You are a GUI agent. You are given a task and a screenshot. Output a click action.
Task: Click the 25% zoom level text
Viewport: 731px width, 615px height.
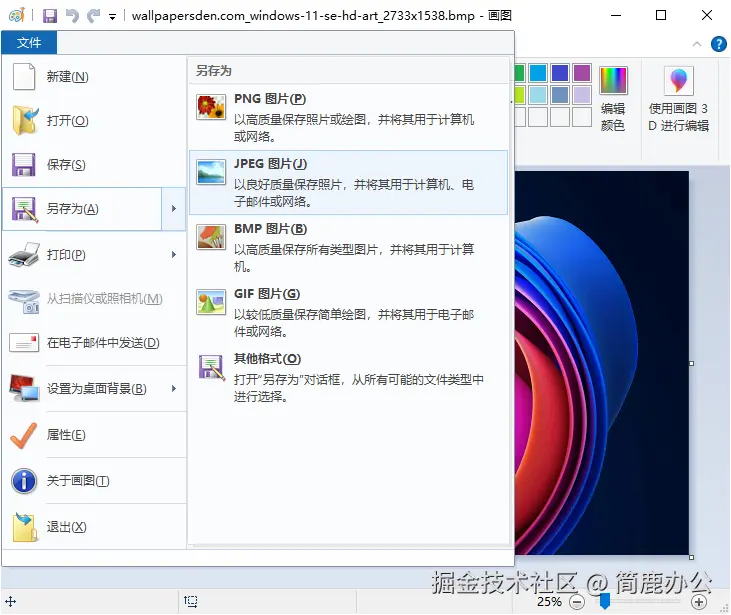point(549,602)
